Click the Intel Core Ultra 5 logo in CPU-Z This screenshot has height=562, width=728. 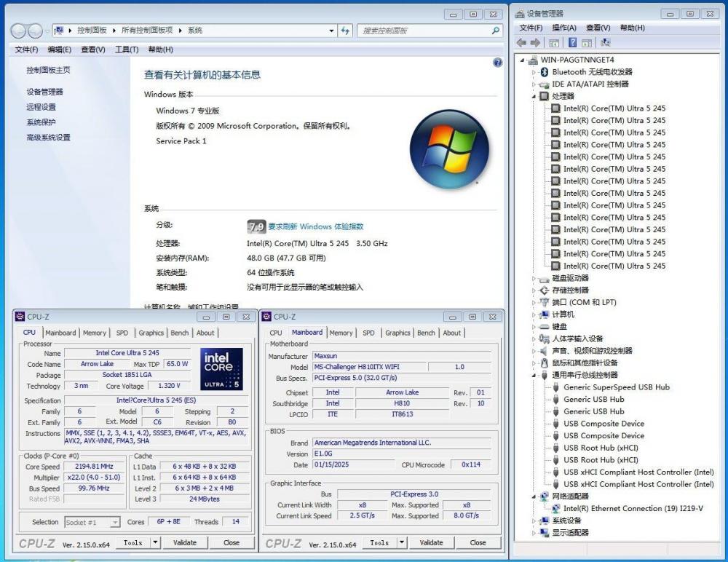(218, 370)
